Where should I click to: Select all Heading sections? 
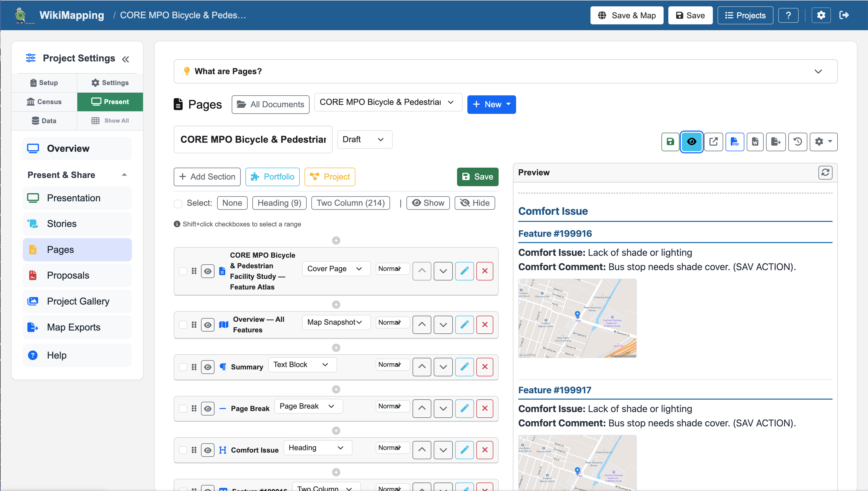coord(279,203)
